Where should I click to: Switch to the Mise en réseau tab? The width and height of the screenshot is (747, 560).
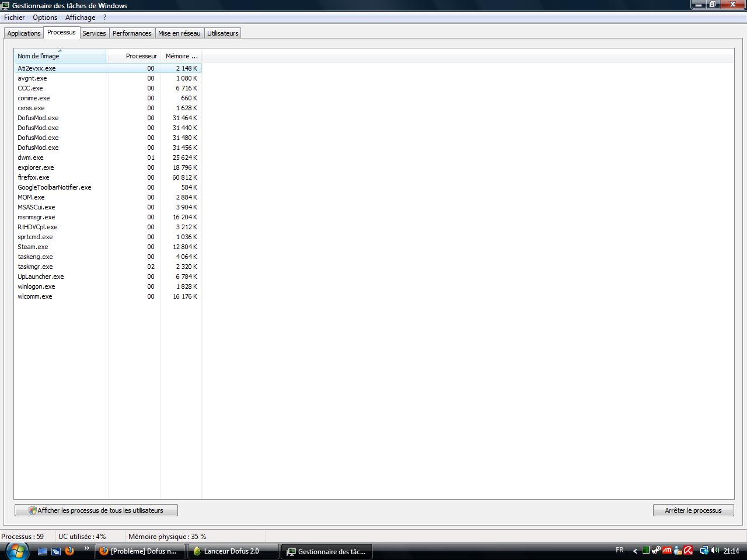coord(179,33)
